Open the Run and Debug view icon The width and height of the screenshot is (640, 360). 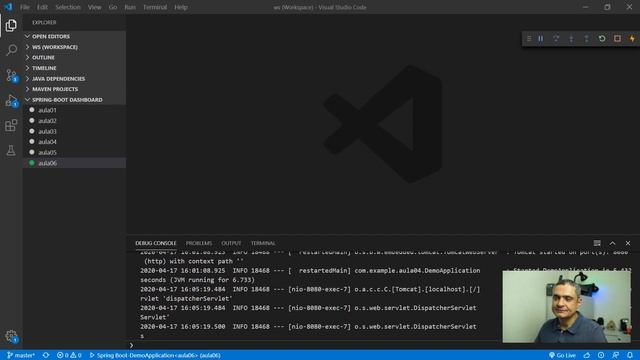(x=11, y=101)
